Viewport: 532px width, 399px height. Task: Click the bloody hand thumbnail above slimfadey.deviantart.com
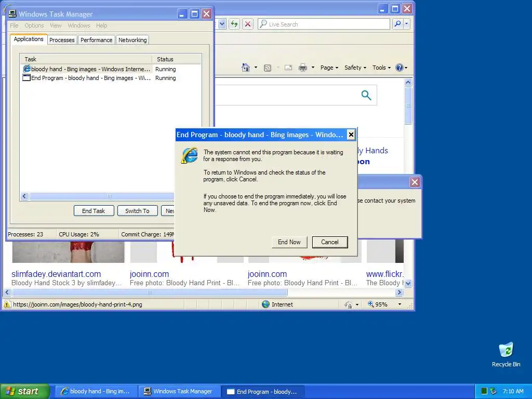[68, 252]
